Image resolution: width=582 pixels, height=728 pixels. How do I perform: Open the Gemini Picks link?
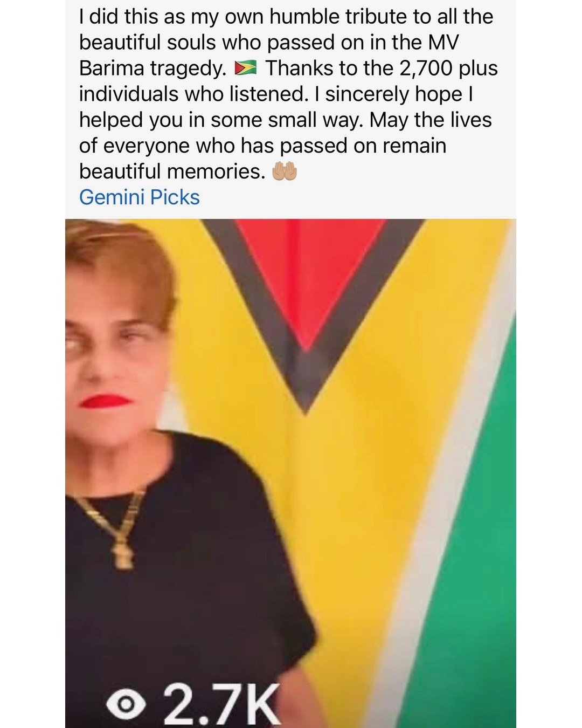point(139,197)
